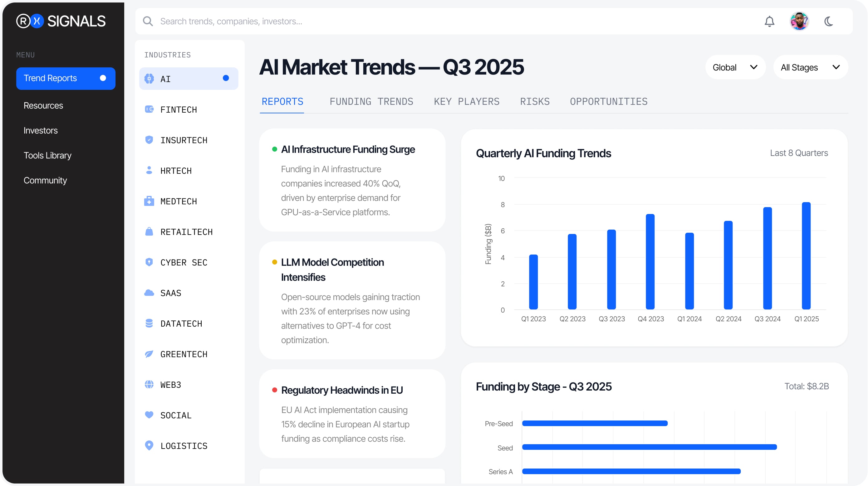The image size is (868, 486).
Task: Click the Q1 2025 funding bar
Action: (806, 256)
